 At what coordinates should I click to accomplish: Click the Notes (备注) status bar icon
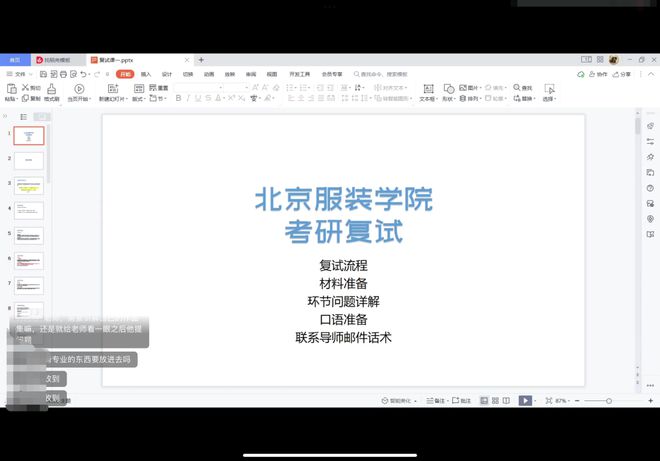click(x=430, y=400)
